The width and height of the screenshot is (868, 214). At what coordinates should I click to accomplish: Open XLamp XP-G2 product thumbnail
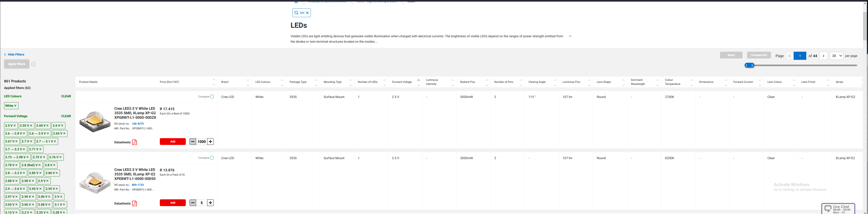[x=95, y=122]
